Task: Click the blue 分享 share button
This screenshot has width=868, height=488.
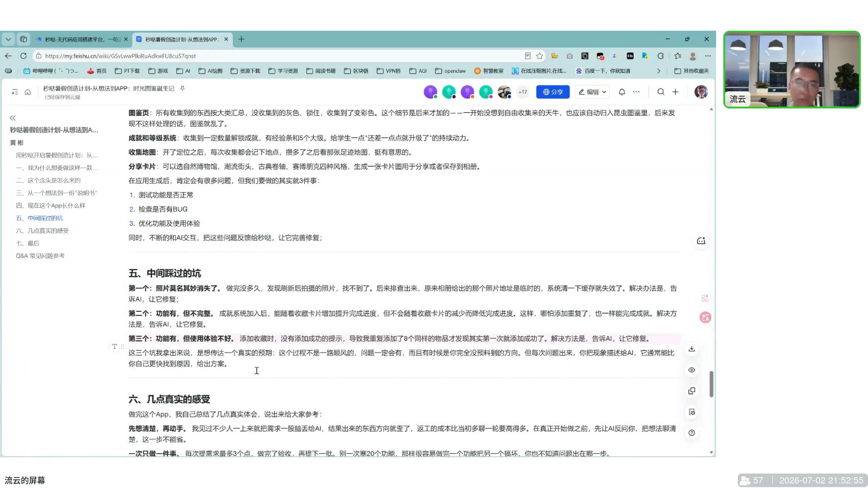Action: [x=552, y=92]
